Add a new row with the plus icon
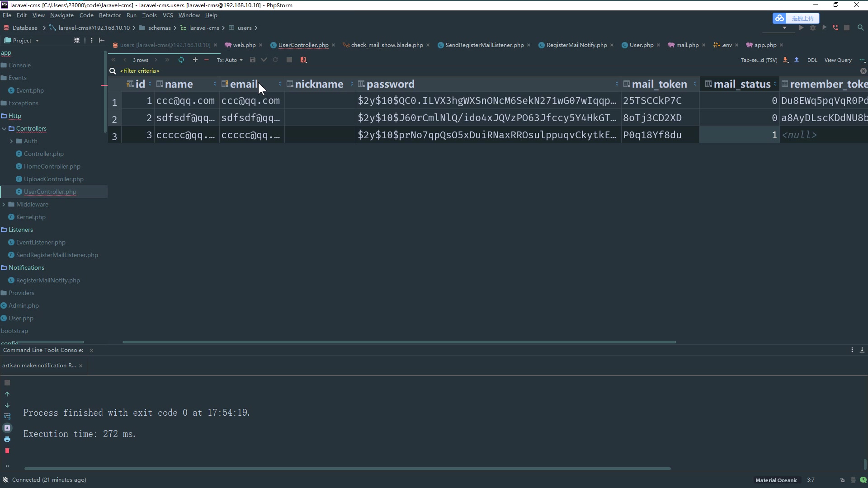Viewport: 868px width, 488px height. pos(195,60)
